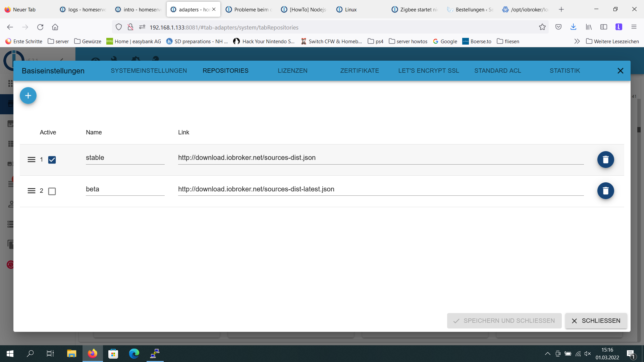Click the Firefox downloads arrow icon
Screen dimensions: 644x362
(573, 27)
